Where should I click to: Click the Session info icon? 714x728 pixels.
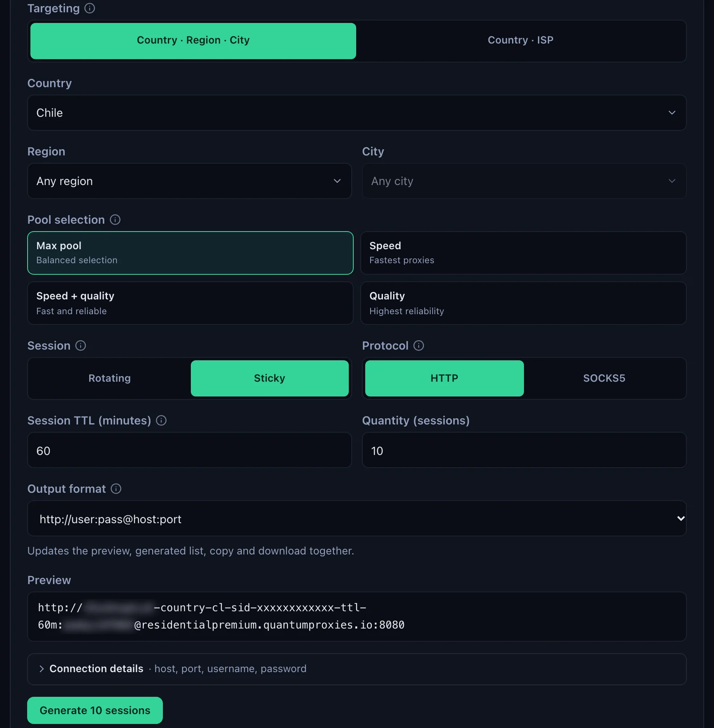point(81,345)
